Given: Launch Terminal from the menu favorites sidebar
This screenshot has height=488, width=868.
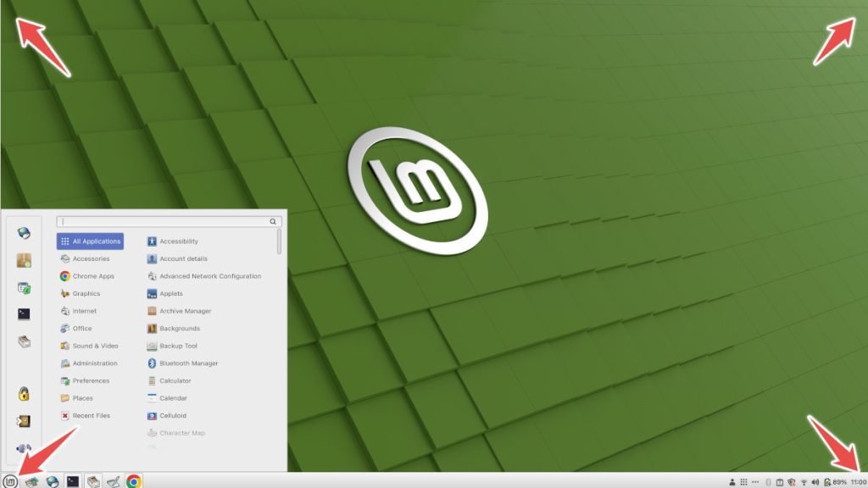Looking at the screenshot, I should (23, 313).
